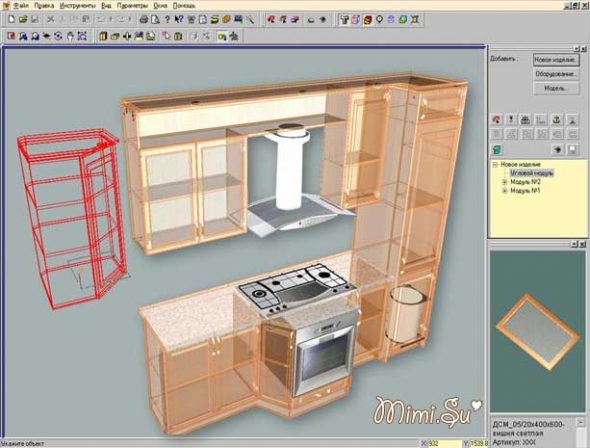Image resolution: width=590 pixels, height=448 pixels.
Task: Click the red icon in side panel
Action: point(496,120)
